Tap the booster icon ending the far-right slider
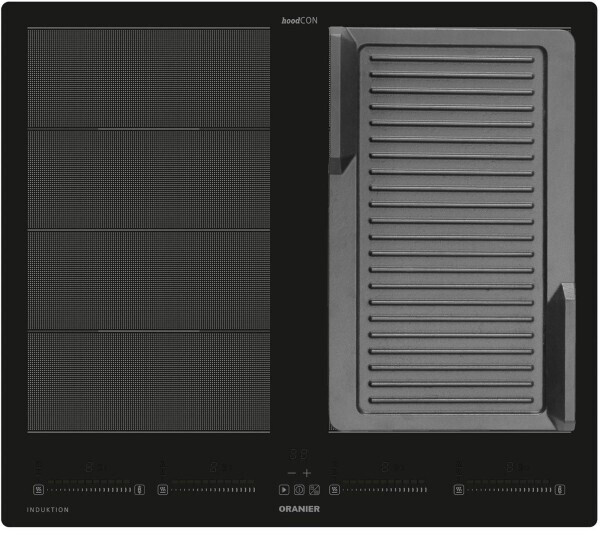Viewport: 600px width, 535px height. [x=560, y=490]
